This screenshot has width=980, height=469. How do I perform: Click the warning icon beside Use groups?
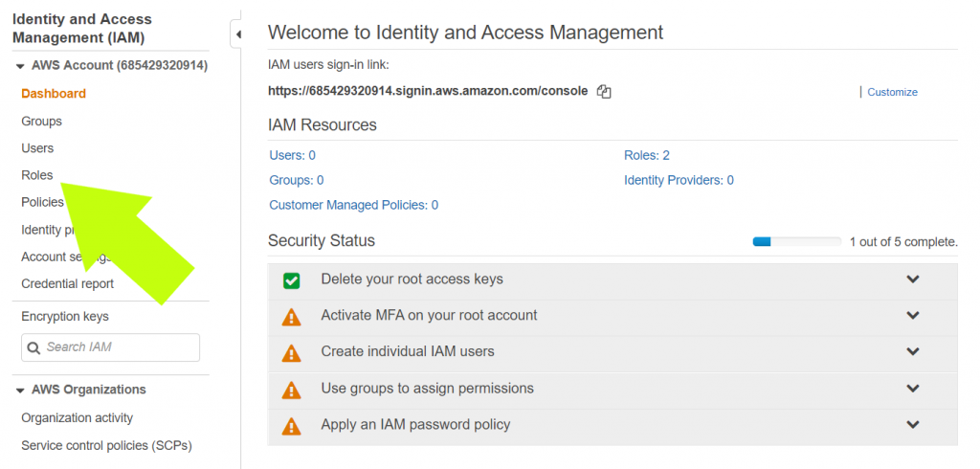(291, 391)
